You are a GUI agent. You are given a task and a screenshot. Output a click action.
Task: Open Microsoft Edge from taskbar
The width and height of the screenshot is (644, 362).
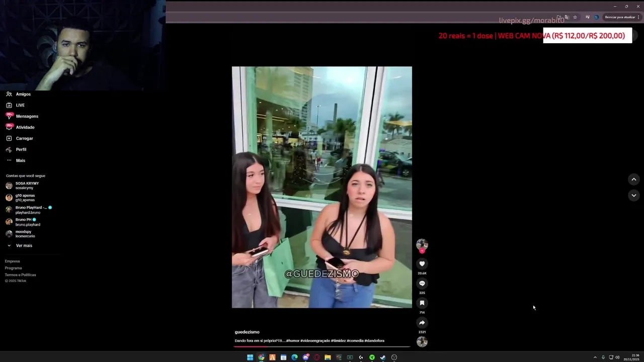point(294,357)
